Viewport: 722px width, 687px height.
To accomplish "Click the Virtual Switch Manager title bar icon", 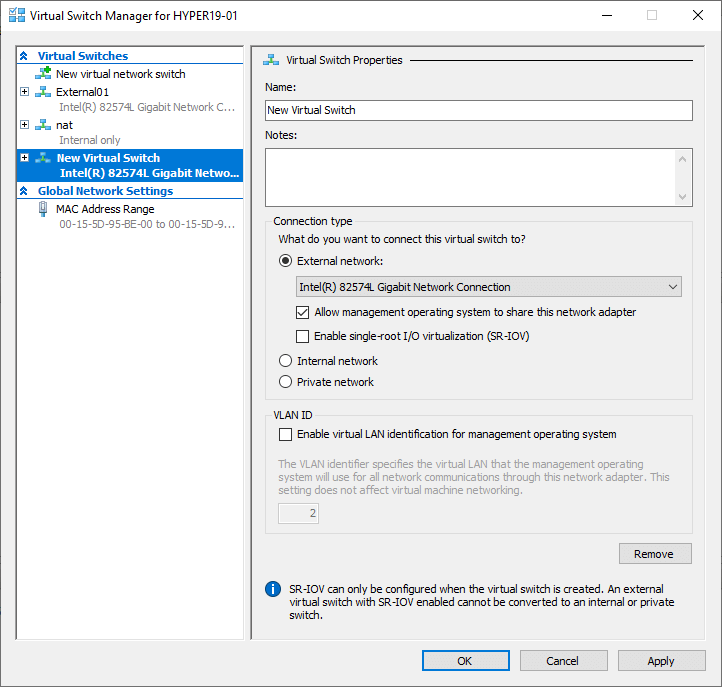I will (17, 15).
